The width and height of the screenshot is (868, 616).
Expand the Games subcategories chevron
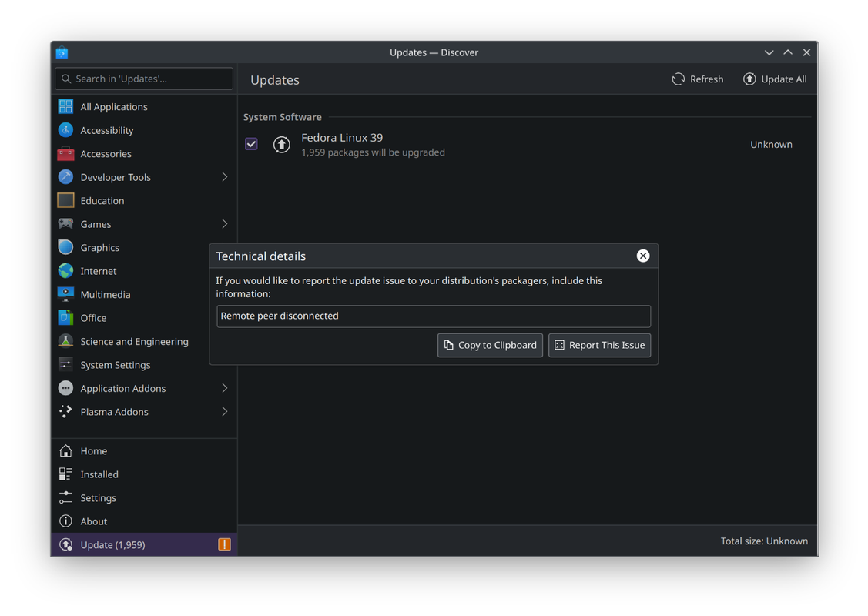pyautogui.click(x=224, y=223)
